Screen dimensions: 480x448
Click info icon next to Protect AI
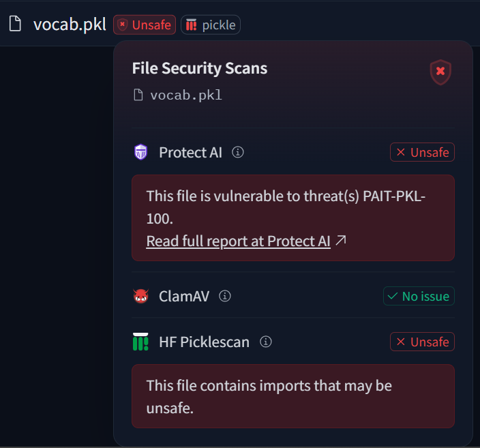pos(238,152)
